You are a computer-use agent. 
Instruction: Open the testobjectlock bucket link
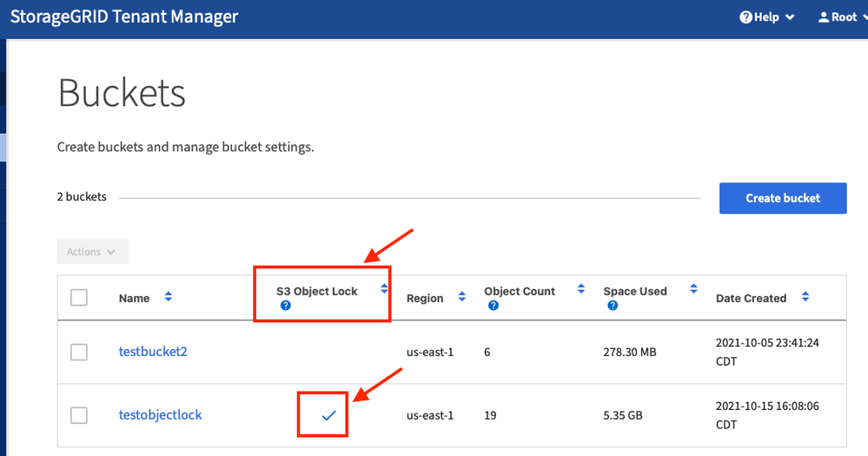160,415
